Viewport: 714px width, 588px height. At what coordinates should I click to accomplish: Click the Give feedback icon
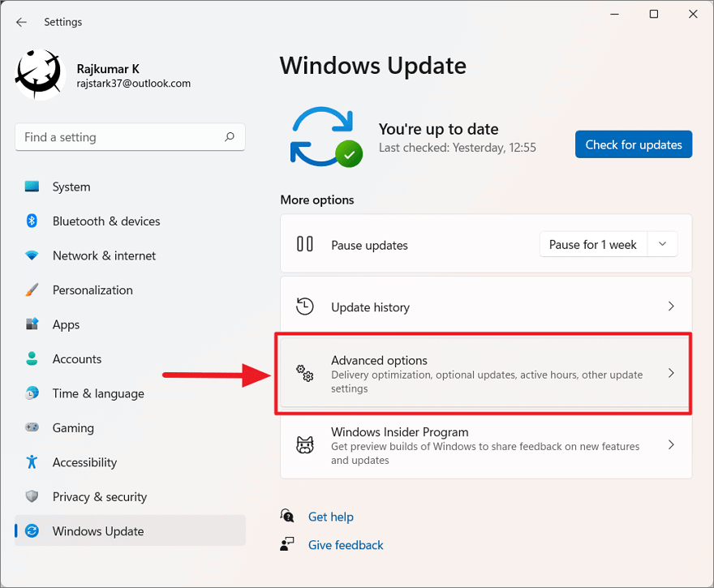[287, 544]
